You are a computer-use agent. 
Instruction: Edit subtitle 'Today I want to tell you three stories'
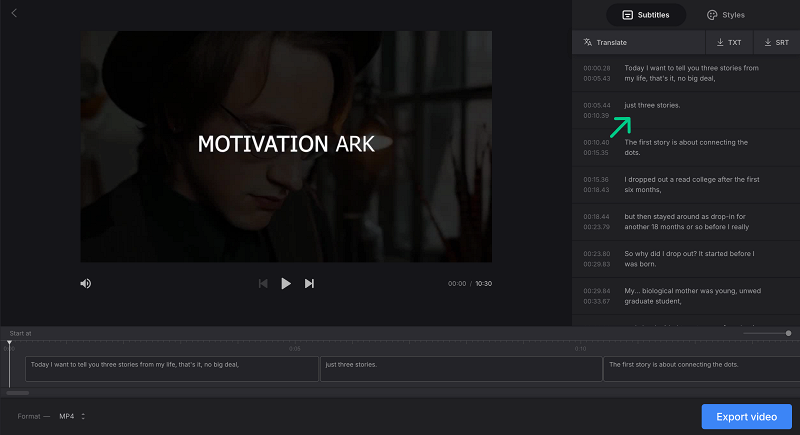pos(691,73)
